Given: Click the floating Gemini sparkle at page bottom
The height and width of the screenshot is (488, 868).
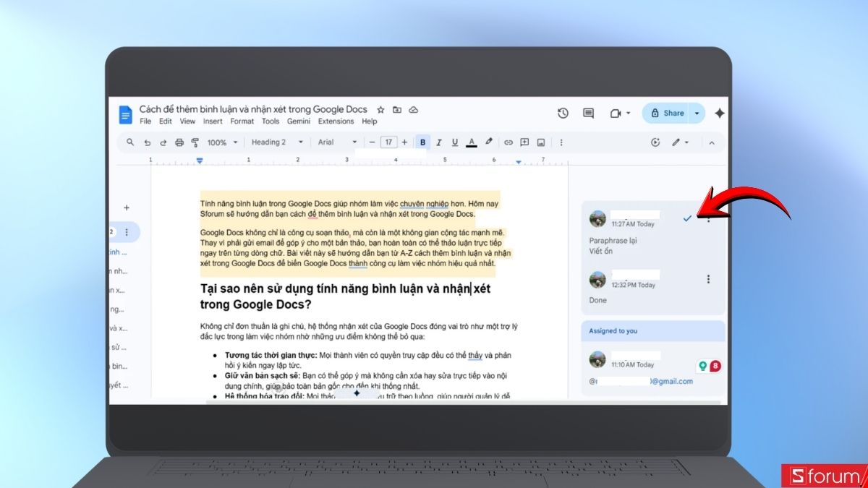Looking at the screenshot, I should [357, 393].
